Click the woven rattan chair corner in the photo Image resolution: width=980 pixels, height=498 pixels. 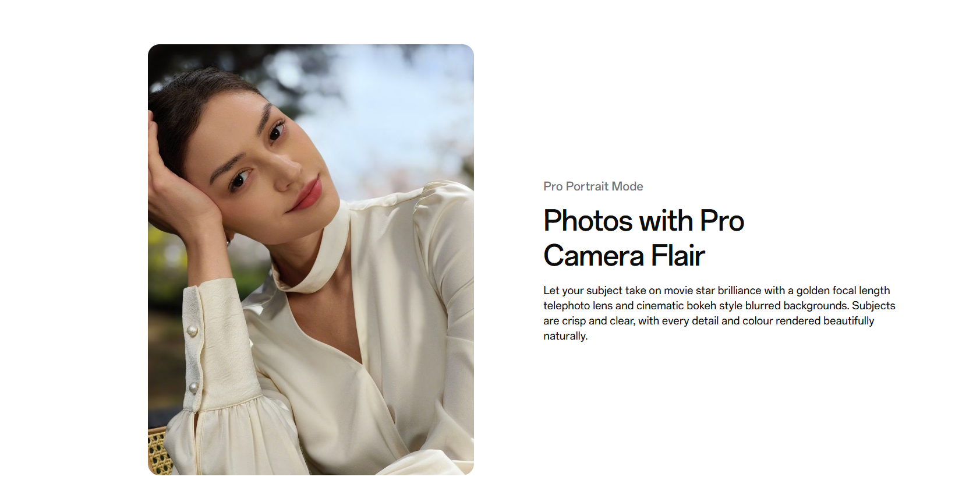(158, 451)
